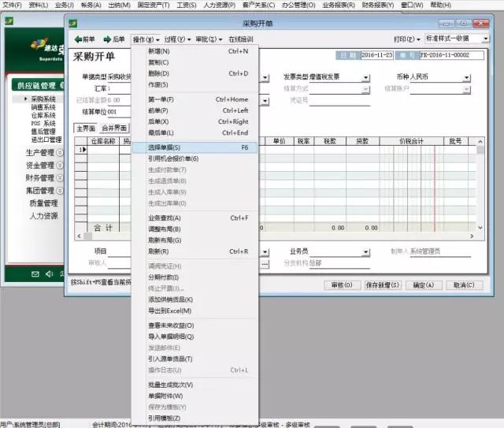Image resolution: width=504 pixels, height=428 pixels.
Task: Select 仓库系统 in the sidebar tree
Action: (43, 115)
